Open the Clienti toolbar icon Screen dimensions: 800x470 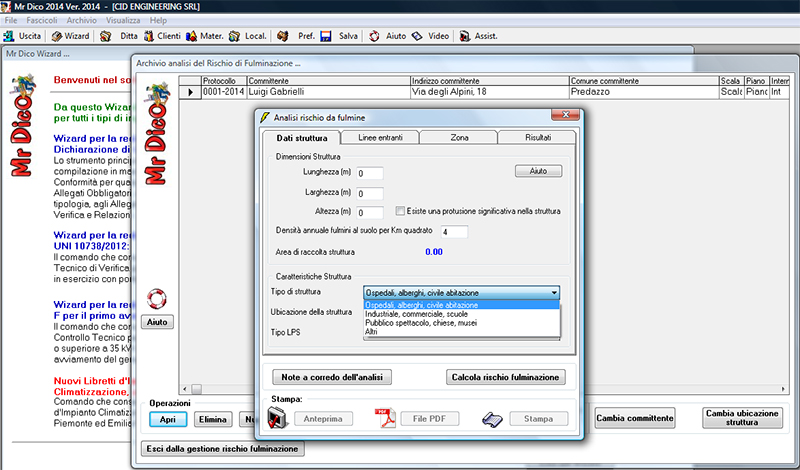coord(148,36)
